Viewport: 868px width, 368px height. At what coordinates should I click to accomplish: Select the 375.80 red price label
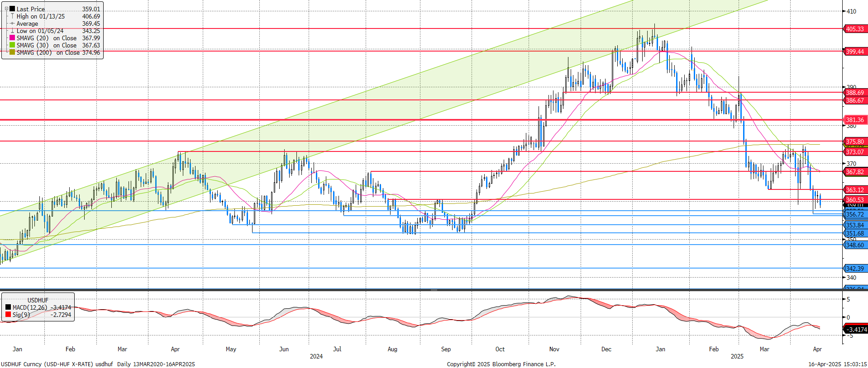point(855,142)
